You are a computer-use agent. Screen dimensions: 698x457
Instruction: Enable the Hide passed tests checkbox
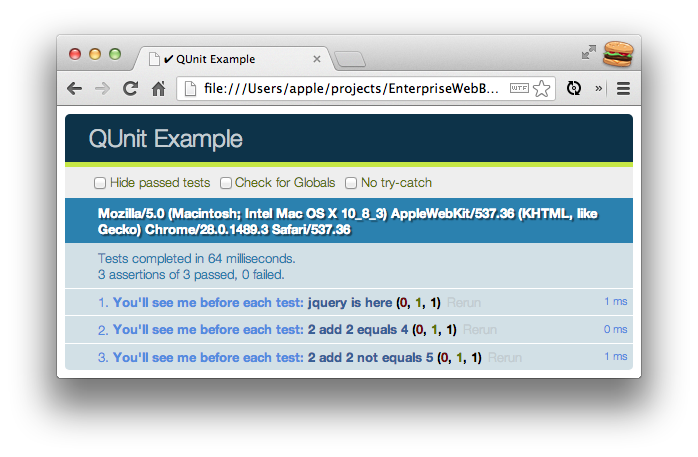[100, 183]
